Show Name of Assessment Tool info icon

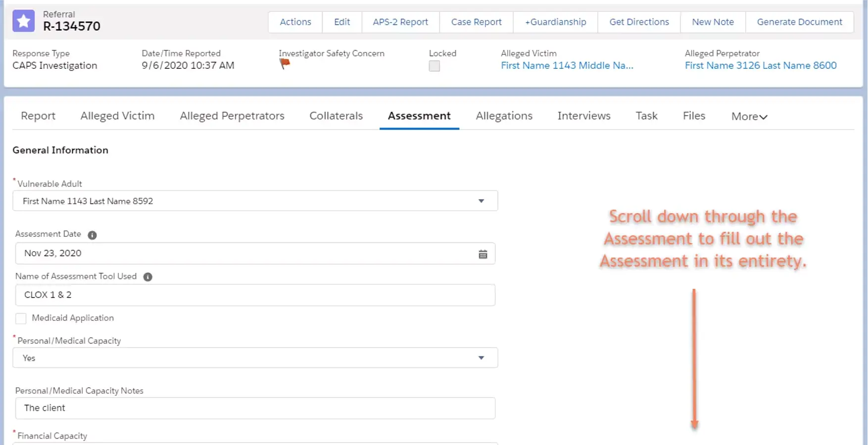[147, 277]
